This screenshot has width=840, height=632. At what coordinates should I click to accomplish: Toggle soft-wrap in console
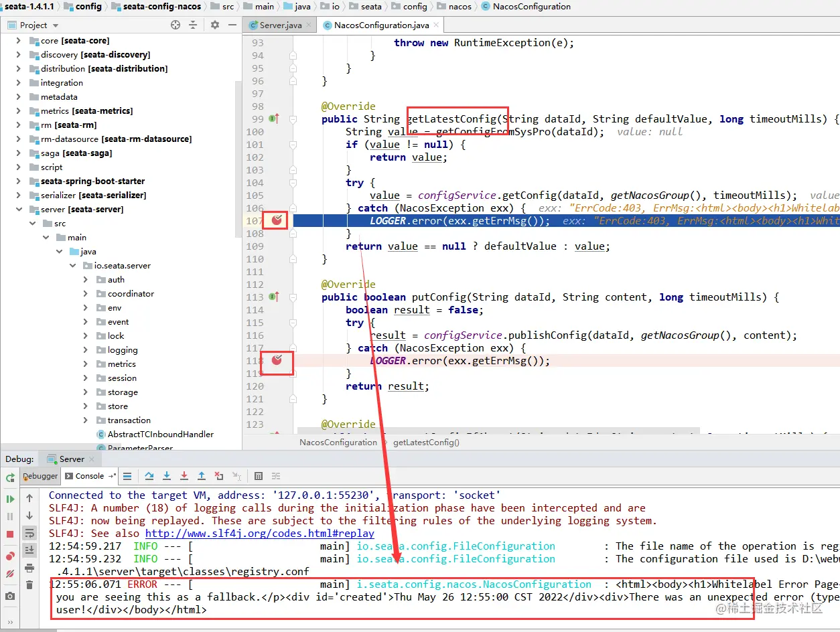click(x=29, y=533)
